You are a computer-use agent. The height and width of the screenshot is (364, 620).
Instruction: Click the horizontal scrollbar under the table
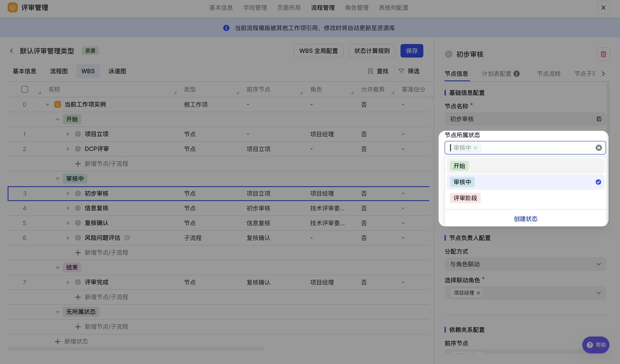pos(136,349)
